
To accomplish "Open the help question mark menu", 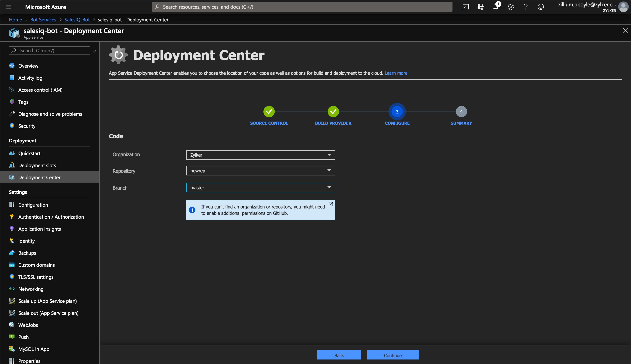I will click(x=525, y=7).
